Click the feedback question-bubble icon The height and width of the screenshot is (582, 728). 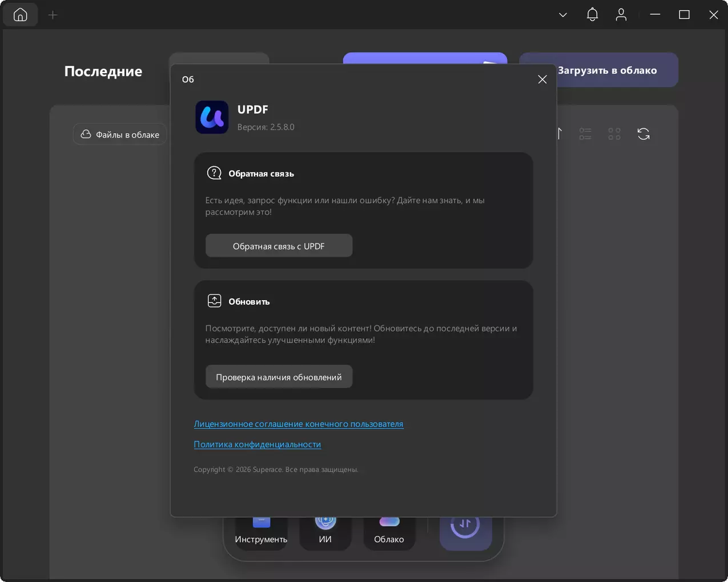[214, 173]
